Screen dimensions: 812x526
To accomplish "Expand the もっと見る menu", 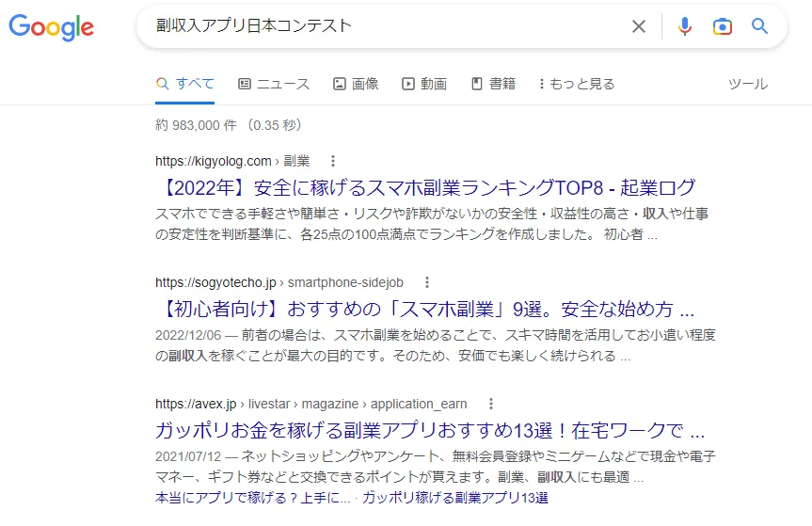I will [x=576, y=84].
